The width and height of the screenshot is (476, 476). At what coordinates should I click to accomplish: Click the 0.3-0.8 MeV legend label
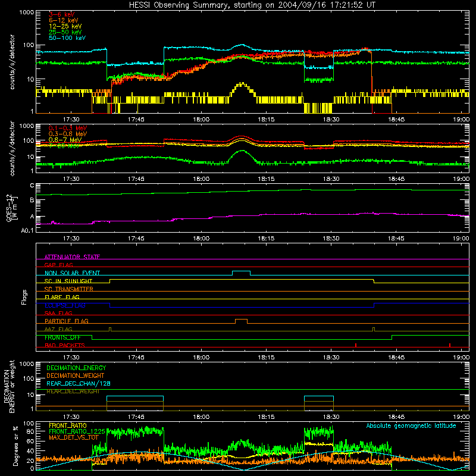68,134
